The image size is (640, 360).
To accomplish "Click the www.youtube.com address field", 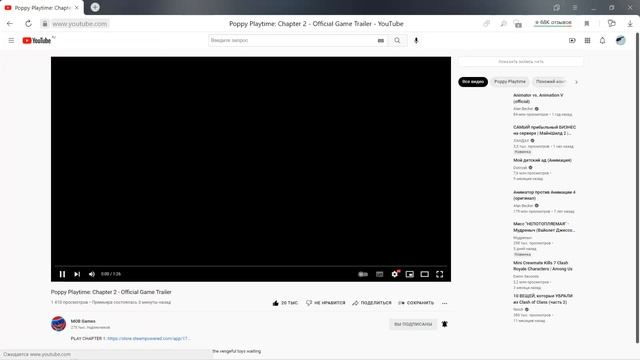I will tap(80, 24).
